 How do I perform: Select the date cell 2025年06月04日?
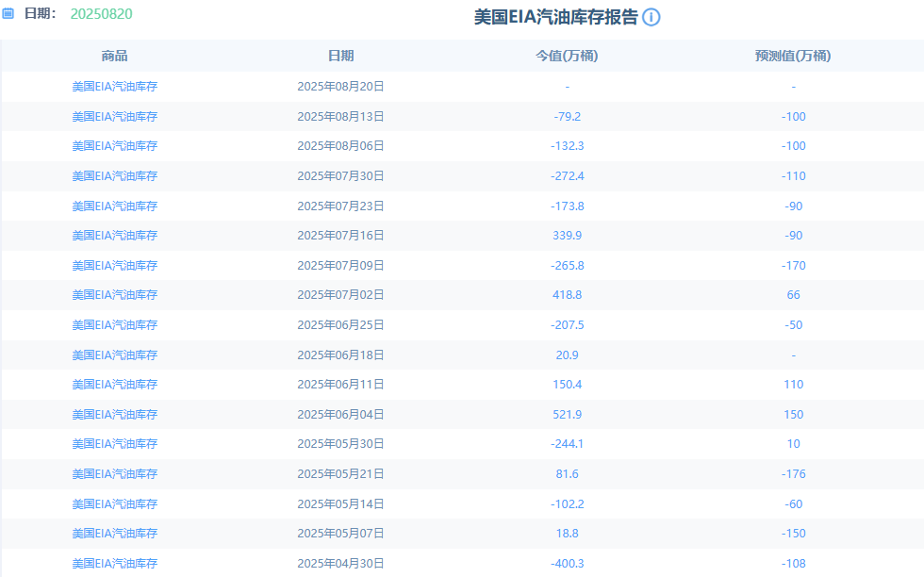[x=340, y=415]
